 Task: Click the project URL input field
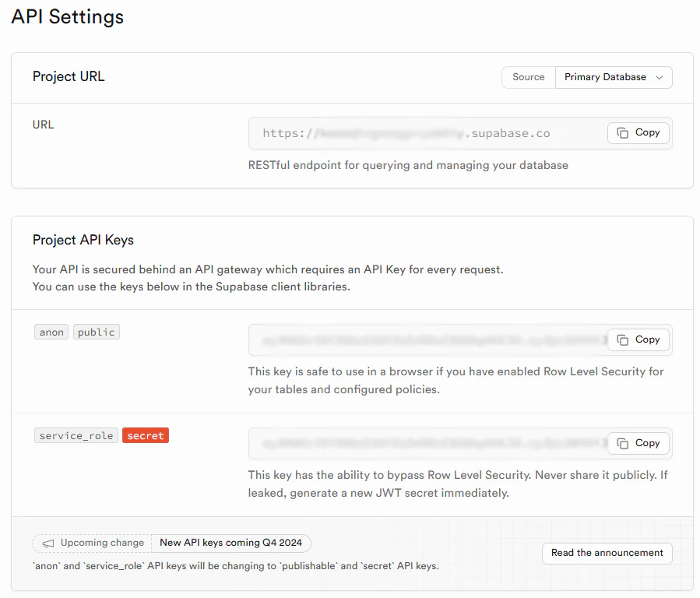[460, 133]
